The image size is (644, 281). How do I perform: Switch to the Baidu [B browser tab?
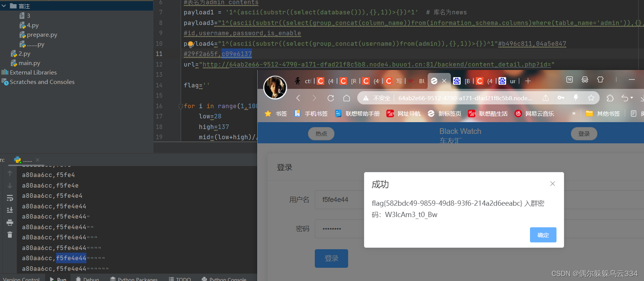(462, 81)
